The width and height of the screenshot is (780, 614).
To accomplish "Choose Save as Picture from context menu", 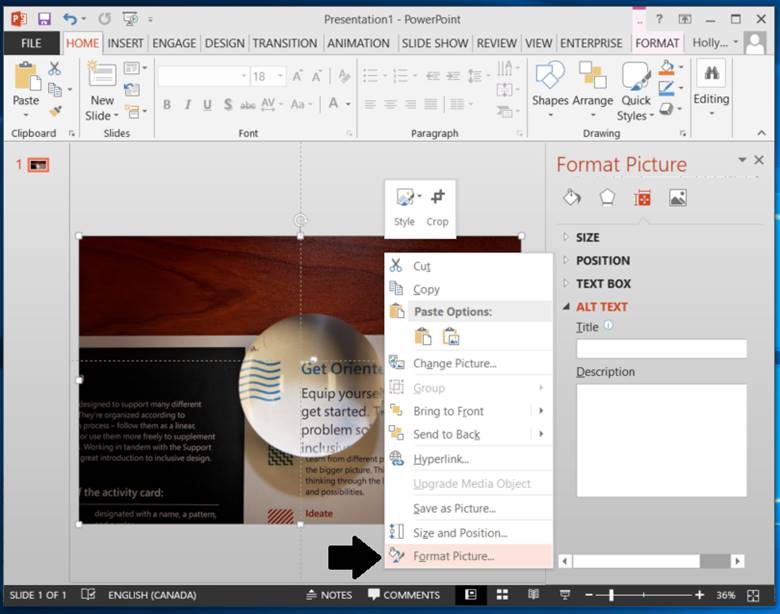I will 469,509.
